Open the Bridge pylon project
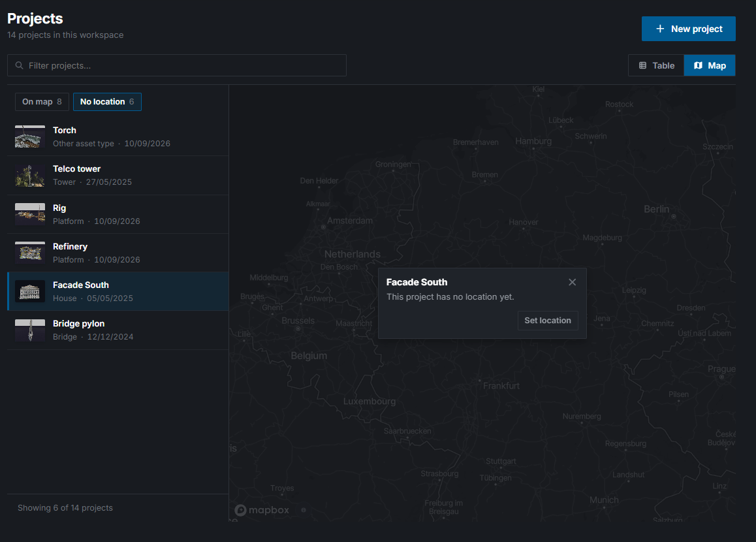This screenshot has width=756, height=542. (118, 330)
